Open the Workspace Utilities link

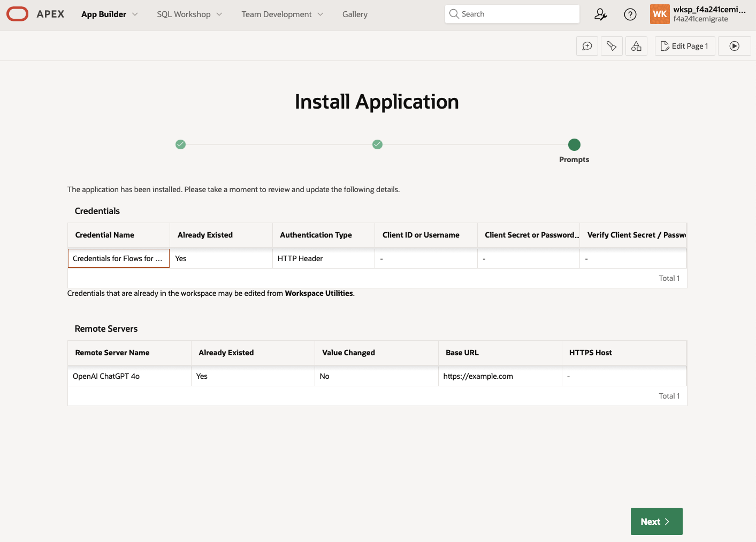click(319, 293)
